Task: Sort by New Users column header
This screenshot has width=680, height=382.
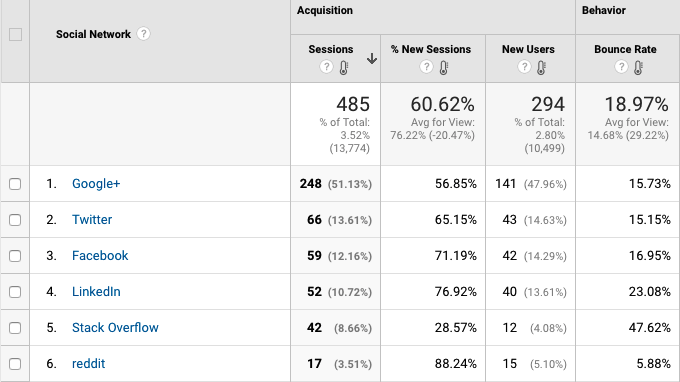Action: point(528,49)
